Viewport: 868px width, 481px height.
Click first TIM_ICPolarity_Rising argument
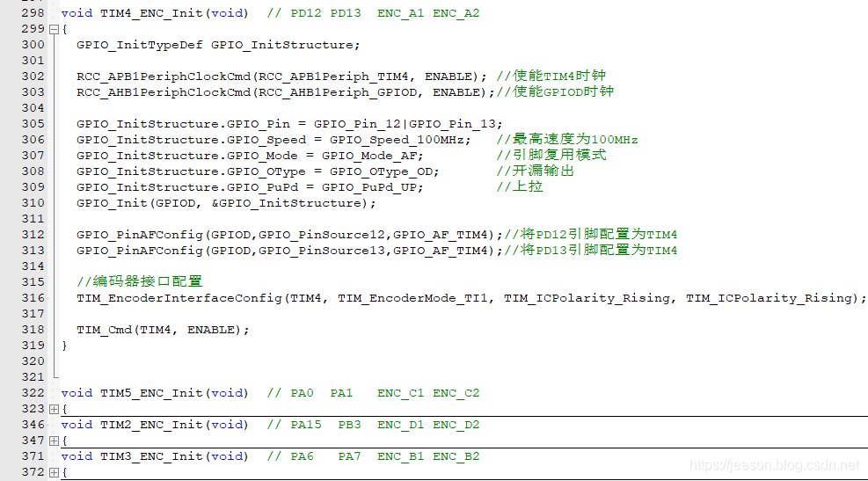(x=587, y=298)
